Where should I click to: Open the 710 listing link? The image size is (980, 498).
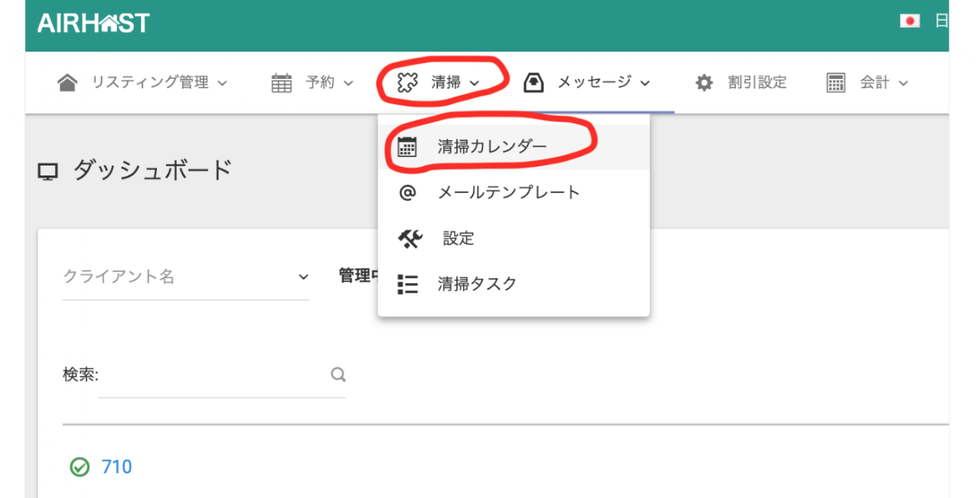tap(116, 467)
